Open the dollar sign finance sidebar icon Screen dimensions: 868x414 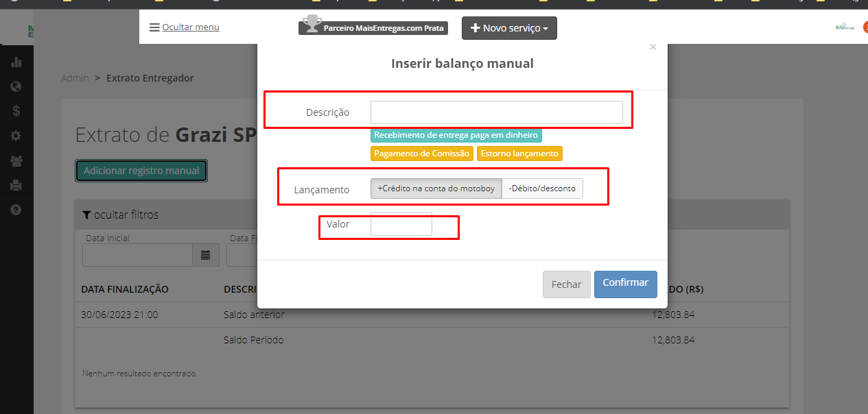pyautogui.click(x=16, y=111)
